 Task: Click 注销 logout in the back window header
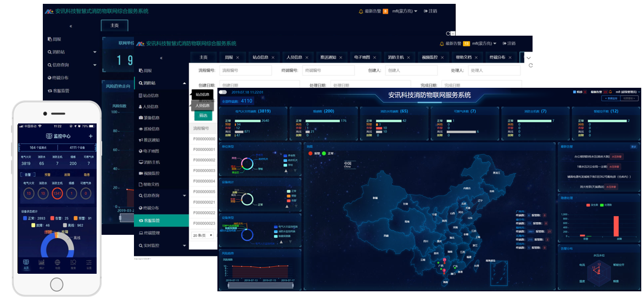coord(430,11)
